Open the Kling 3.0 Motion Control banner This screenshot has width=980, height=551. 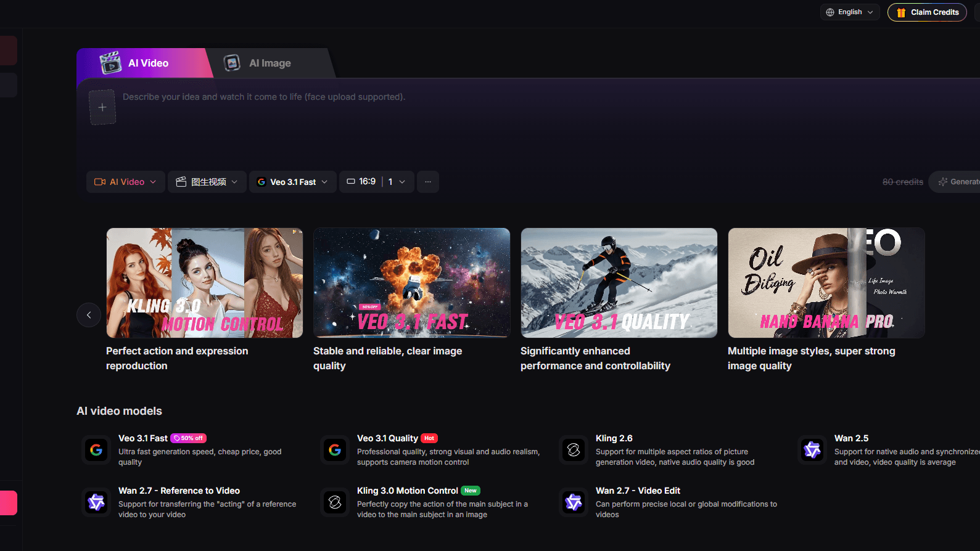coord(205,283)
